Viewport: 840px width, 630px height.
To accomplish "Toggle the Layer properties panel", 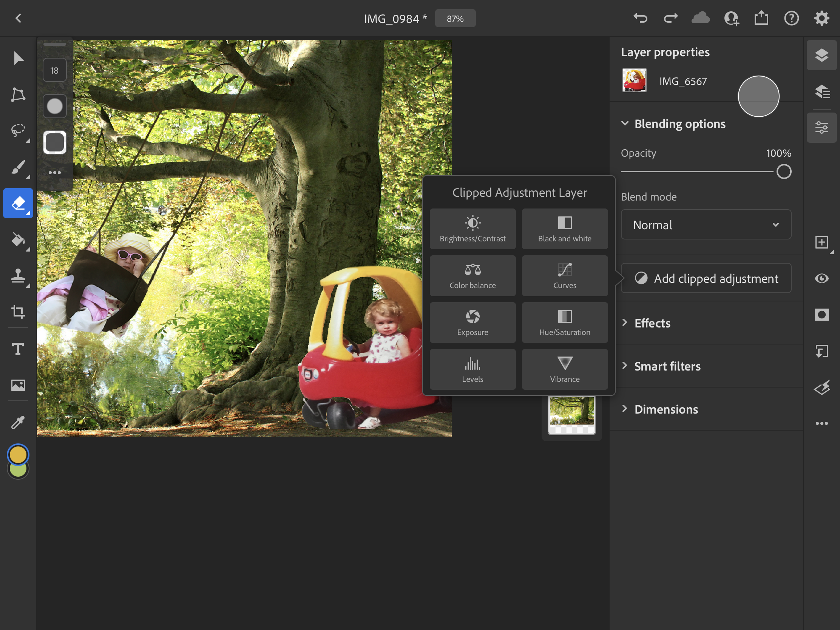I will tap(821, 128).
